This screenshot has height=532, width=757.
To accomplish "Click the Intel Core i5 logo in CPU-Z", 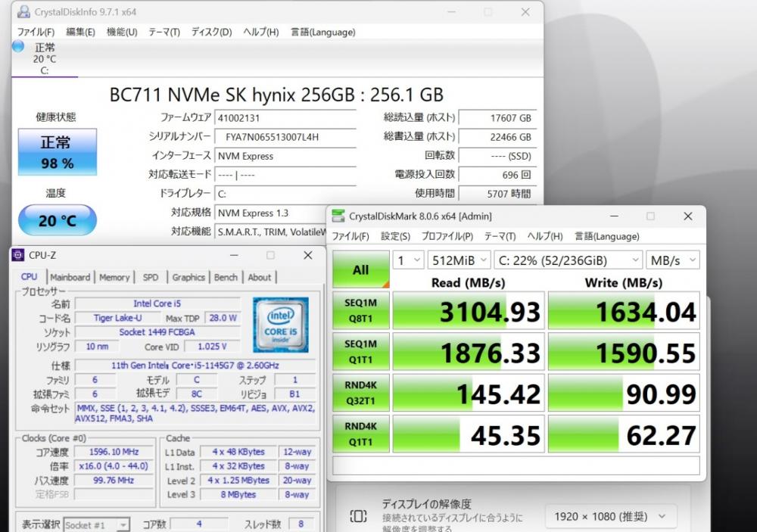I will tap(281, 325).
